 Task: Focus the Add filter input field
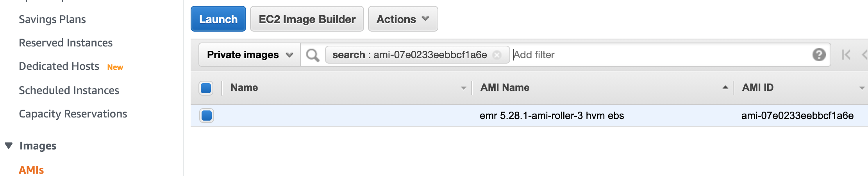pos(660,55)
